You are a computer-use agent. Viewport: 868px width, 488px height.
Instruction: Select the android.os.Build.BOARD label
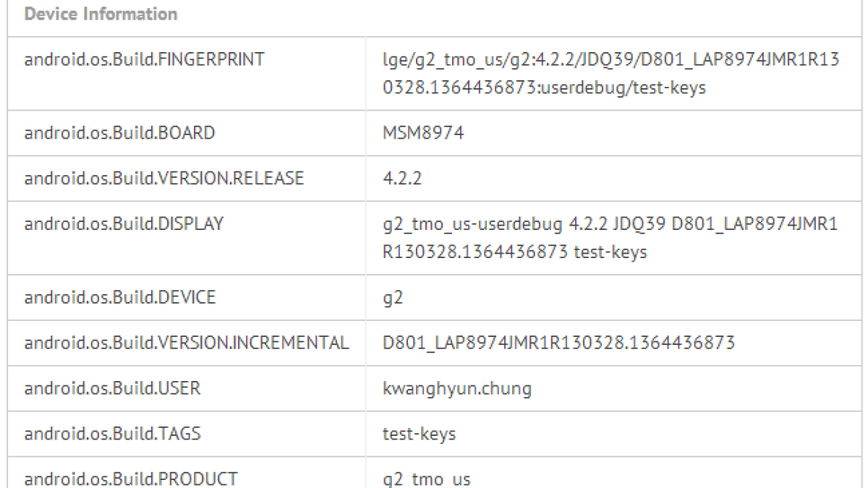pos(119,134)
